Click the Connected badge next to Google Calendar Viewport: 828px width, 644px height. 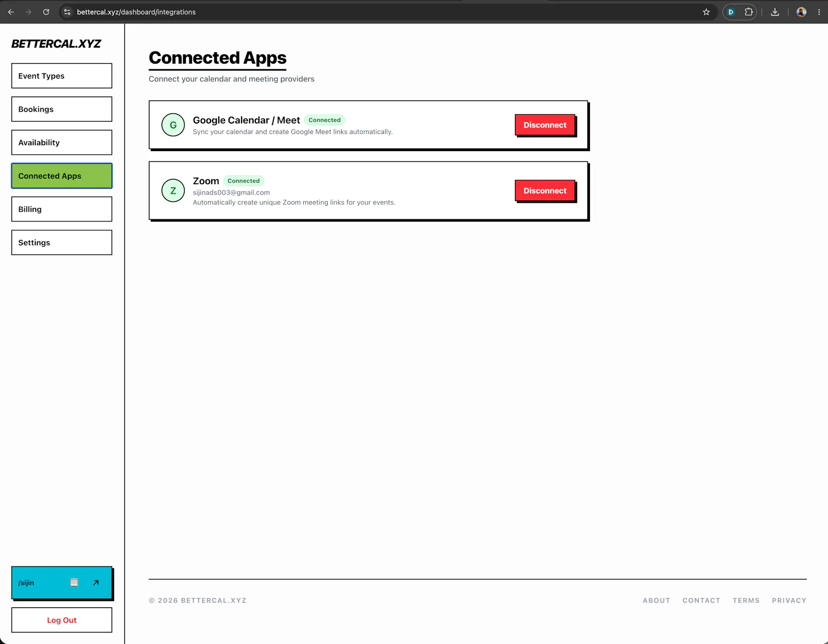pos(324,120)
